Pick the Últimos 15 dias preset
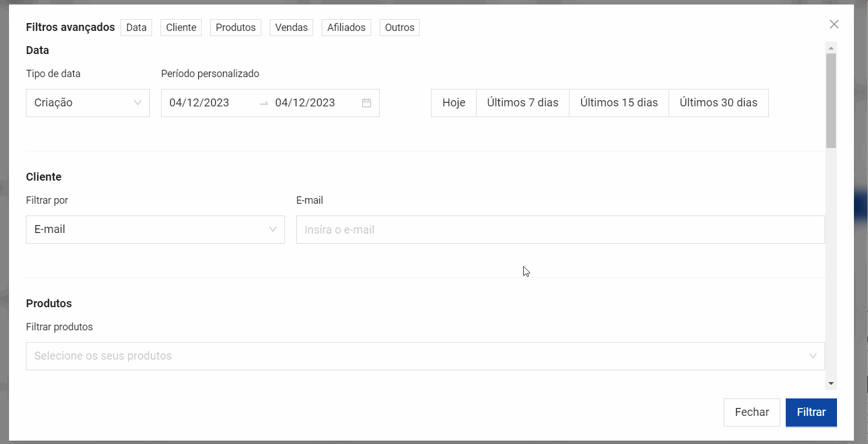This screenshot has height=444, width=868. pyautogui.click(x=618, y=103)
